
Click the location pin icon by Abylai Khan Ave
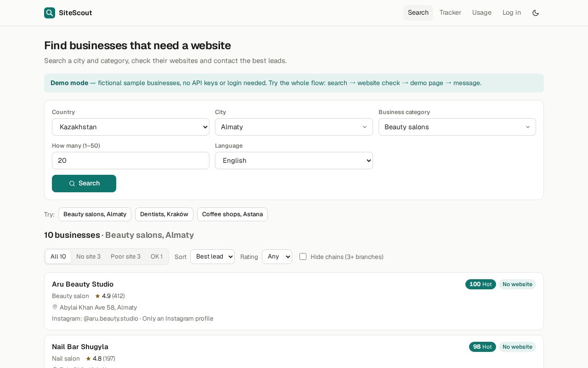tap(55, 307)
